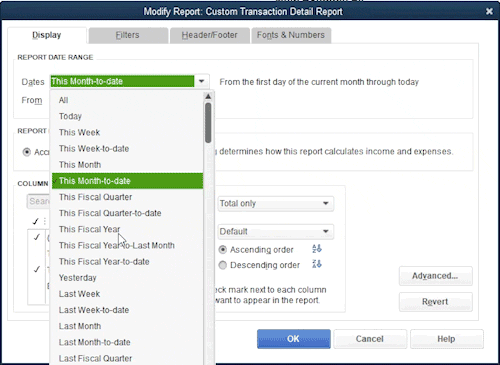Pick Last Month date range
This screenshot has height=365, width=500.
pyautogui.click(x=127, y=326)
